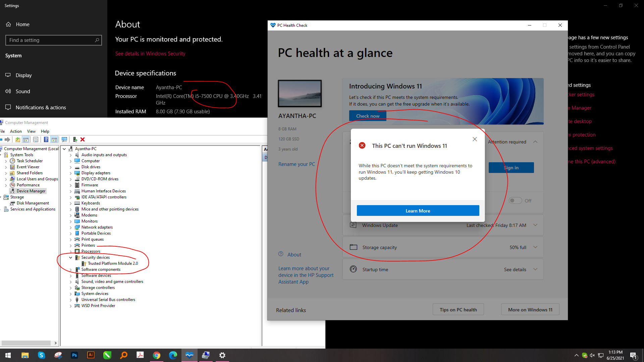Toggle show/hide console tree toolbar icon
Screen dimensions: 644x362
coord(26,139)
